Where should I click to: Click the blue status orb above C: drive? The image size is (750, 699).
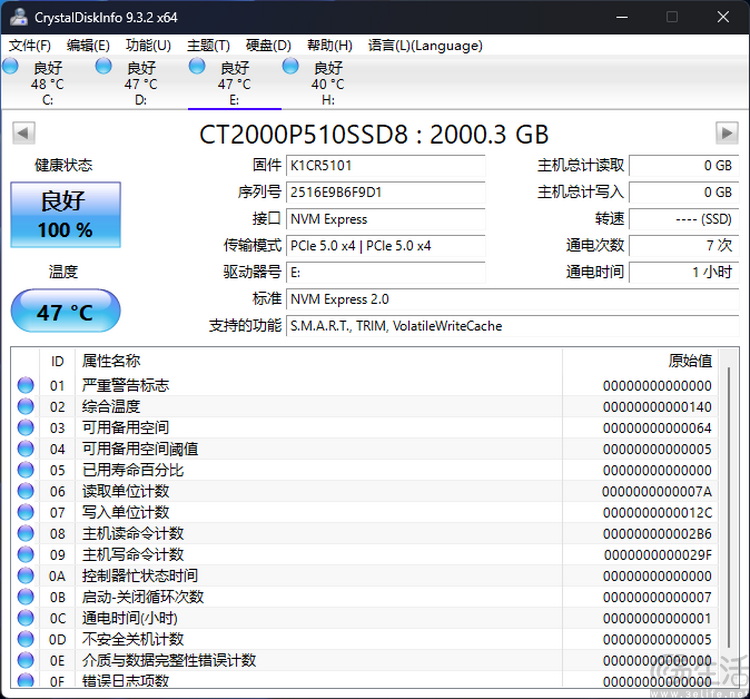(11, 66)
